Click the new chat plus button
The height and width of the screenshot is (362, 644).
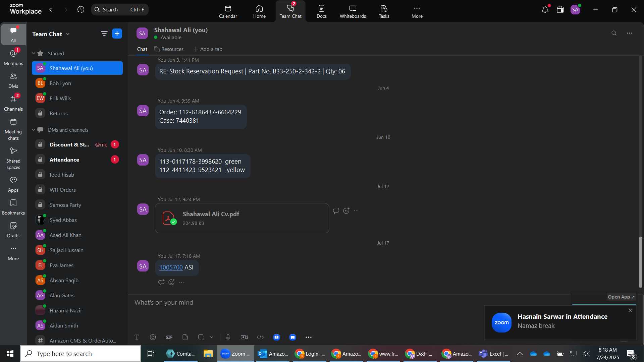click(117, 34)
